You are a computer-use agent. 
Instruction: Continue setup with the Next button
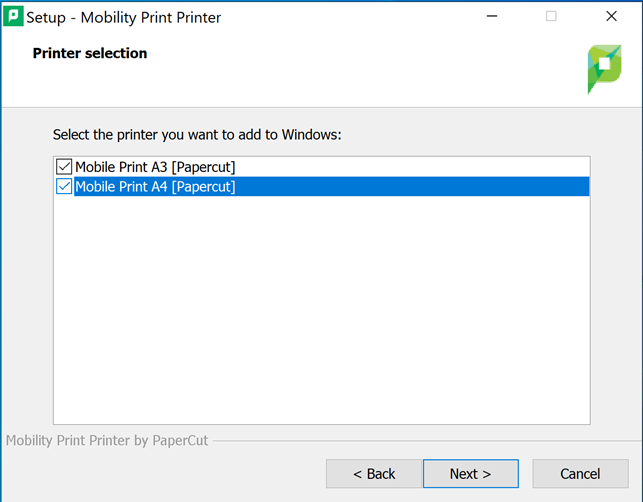click(x=471, y=474)
